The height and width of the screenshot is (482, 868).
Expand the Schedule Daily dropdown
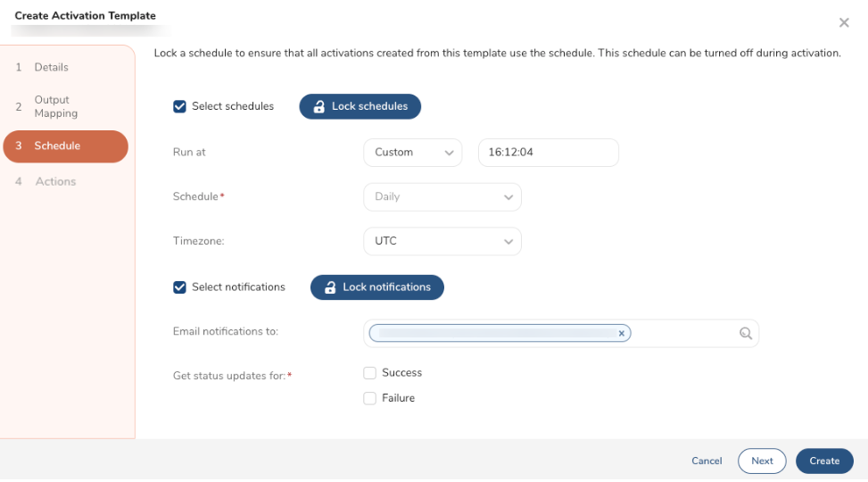click(442, 197)
